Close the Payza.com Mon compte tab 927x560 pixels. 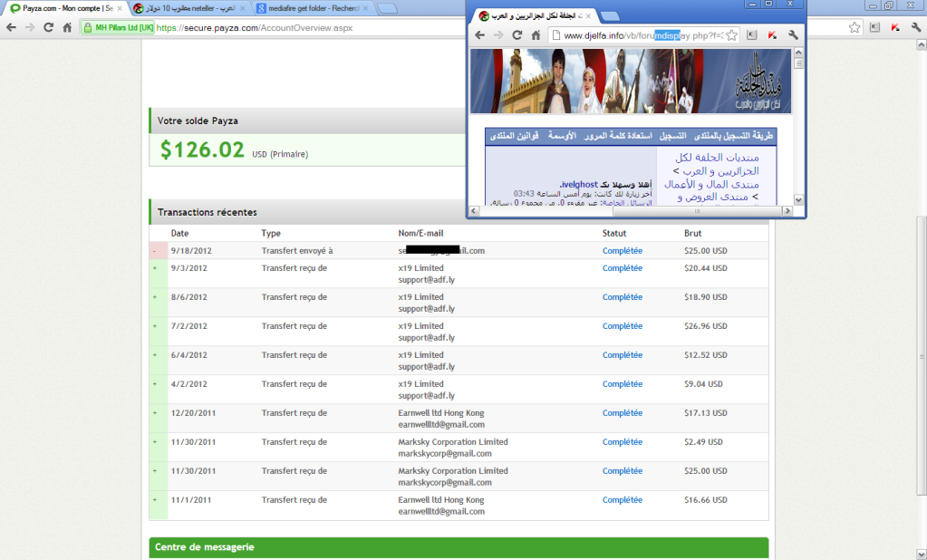pos(120,8)
